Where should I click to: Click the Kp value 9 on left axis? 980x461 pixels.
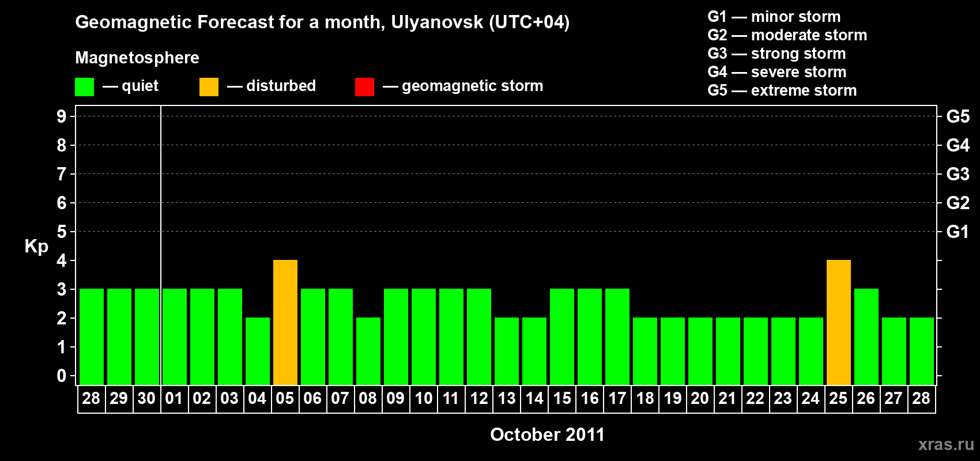pyautogui.click(x=62, y=116)
